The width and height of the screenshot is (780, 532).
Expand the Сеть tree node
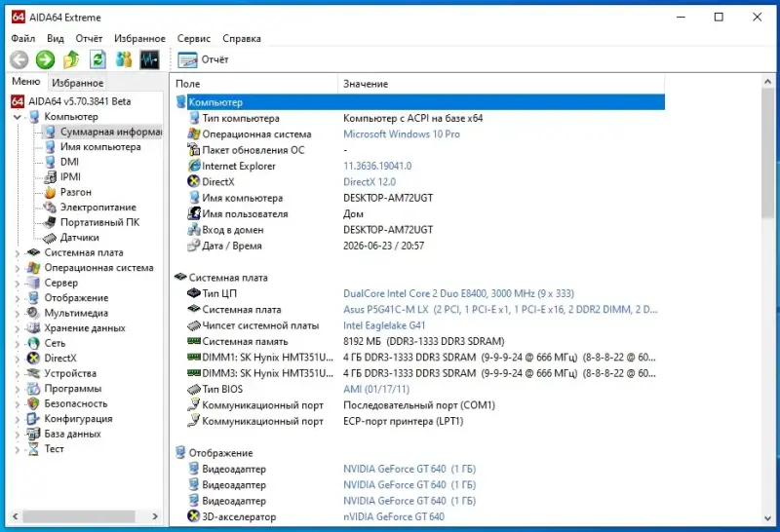(x=18, y=344)
